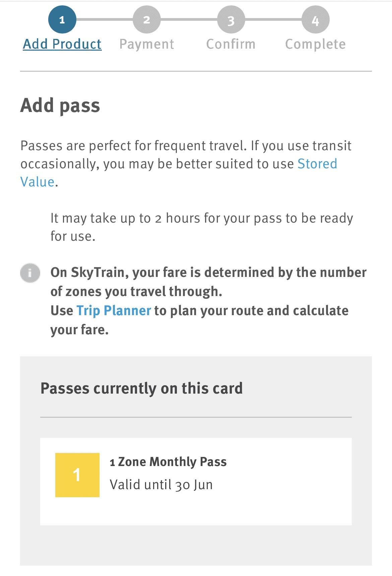Image resolution: width=392 pixels, height=576 pixels.
Task: Click the yellow 1 zone badge
Action: click(x=78, y=474)
